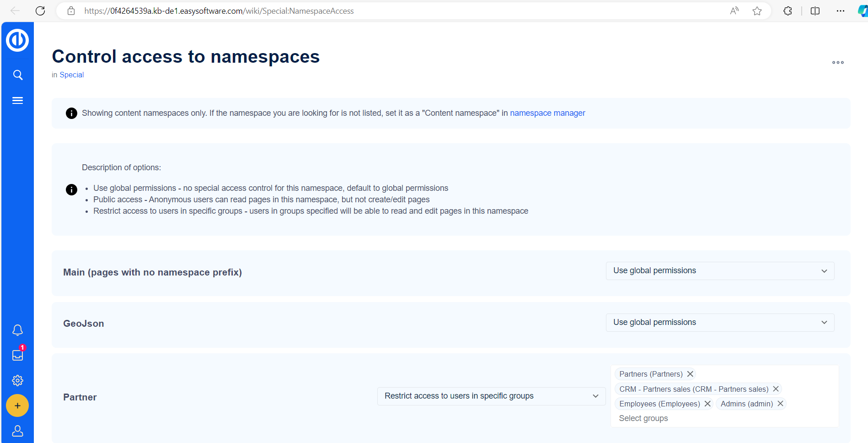The width and height of the screenshot is (868, 443).
Task: Remove the CRM - Partners sales group
Action: [776, 389]
